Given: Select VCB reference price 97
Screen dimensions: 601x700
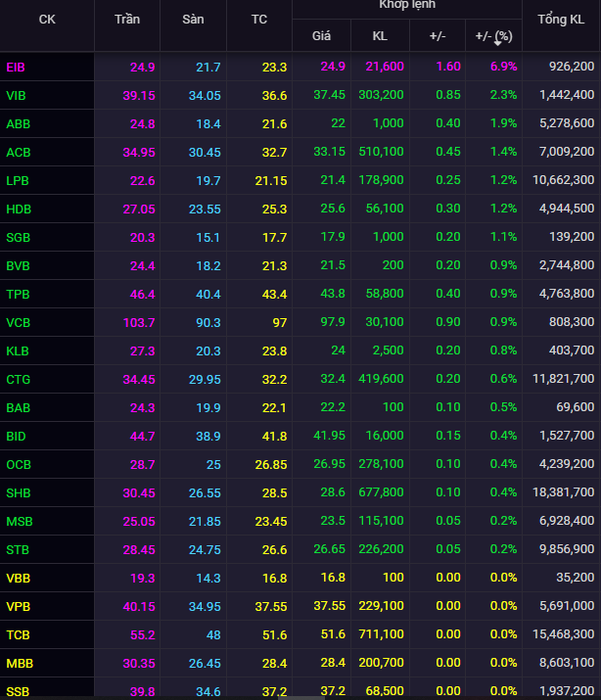Looking at the screenshot, I should click(280, 323).
